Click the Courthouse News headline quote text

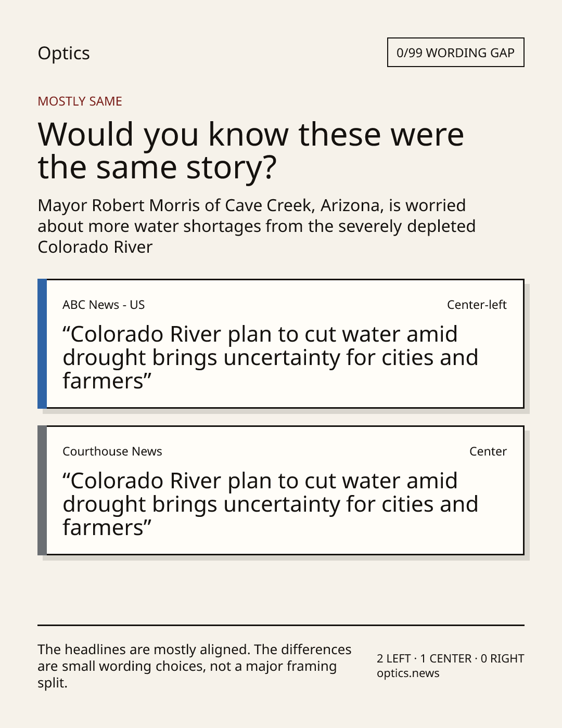270,504
